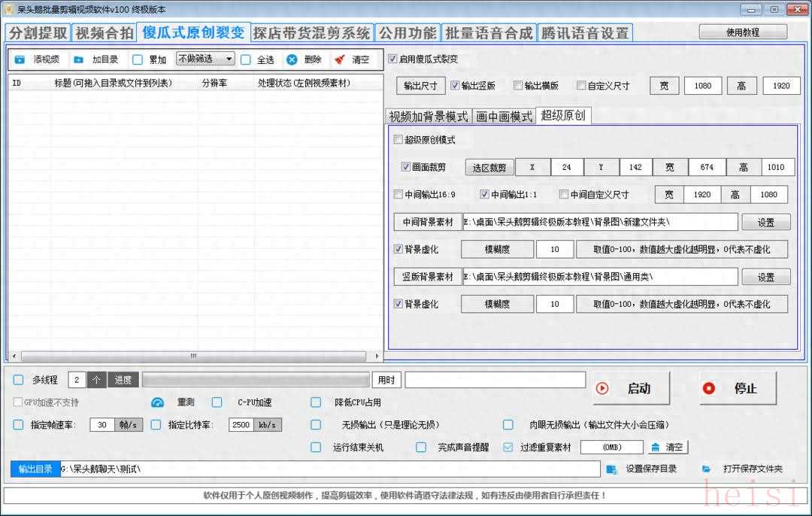Toggle the super original mode checkbox (超级原创模式)

pos(398,140)
